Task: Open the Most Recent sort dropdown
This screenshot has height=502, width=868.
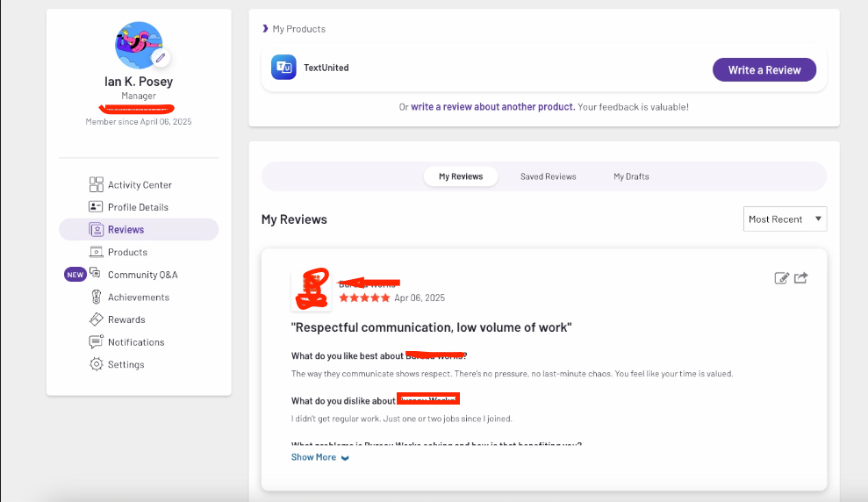Action: [786, 219]
